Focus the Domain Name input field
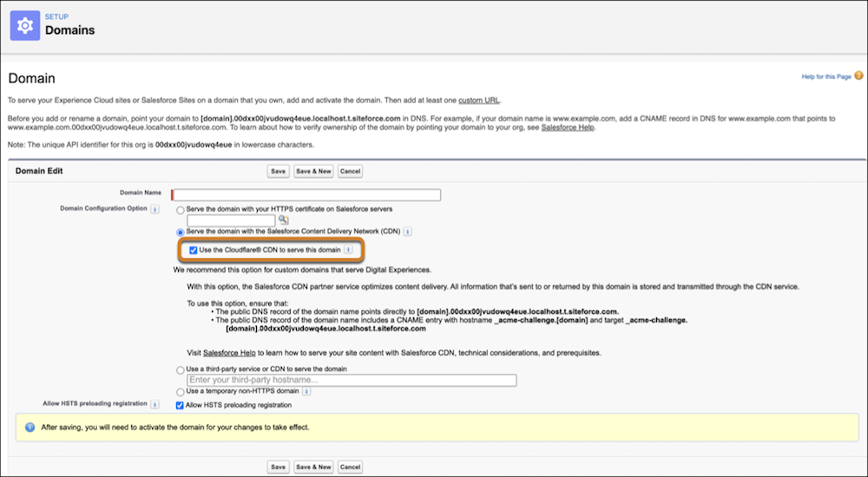The width and height of the screenshot is (868, 477). pos(306,195)
